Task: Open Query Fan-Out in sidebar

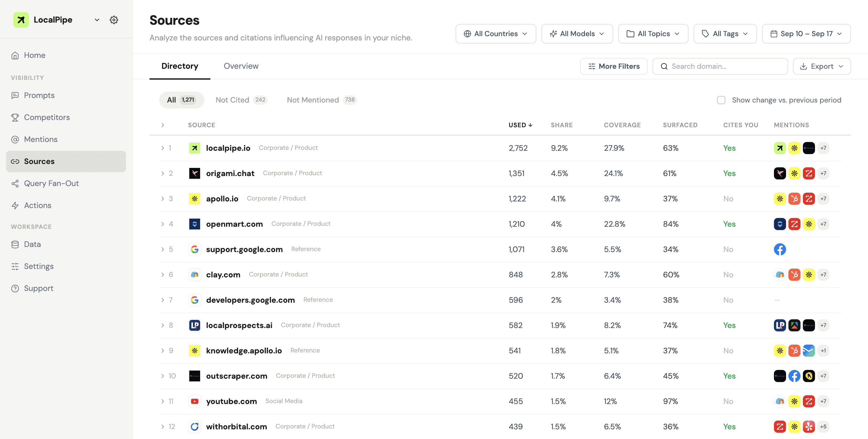Action: (x=66, y=183)
